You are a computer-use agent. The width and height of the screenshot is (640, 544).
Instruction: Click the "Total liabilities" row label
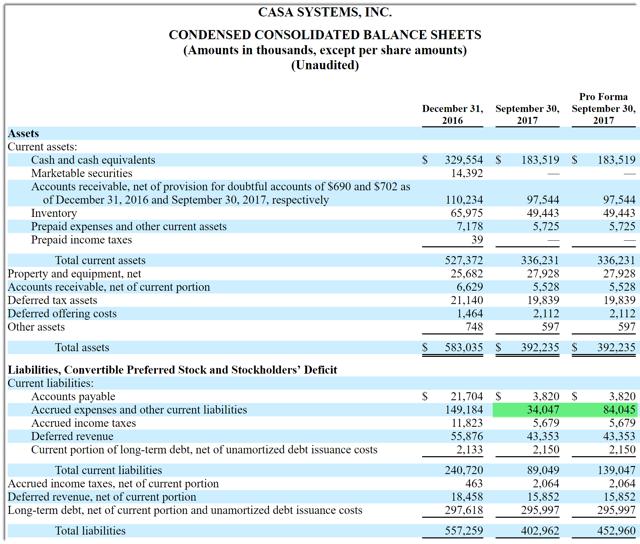(90, 531)
